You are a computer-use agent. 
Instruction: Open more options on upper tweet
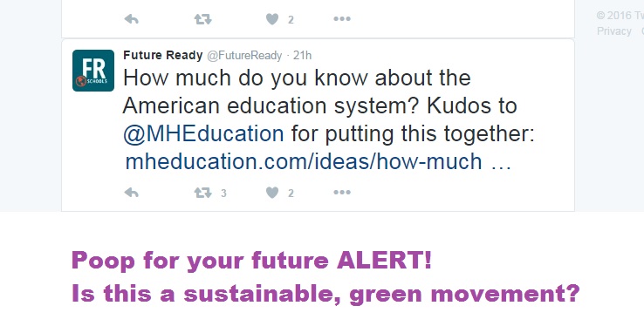pyautogui.click(x=342, y=18)
